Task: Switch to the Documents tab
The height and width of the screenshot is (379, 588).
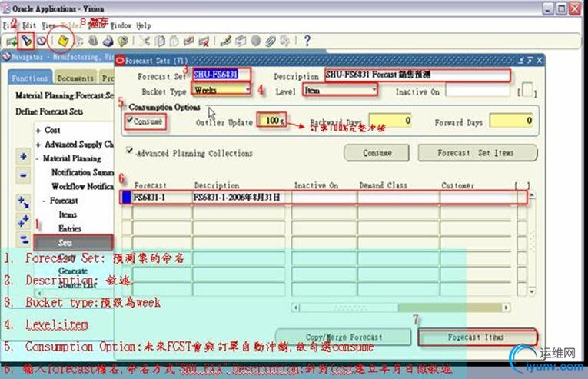Action: point(75,78)
